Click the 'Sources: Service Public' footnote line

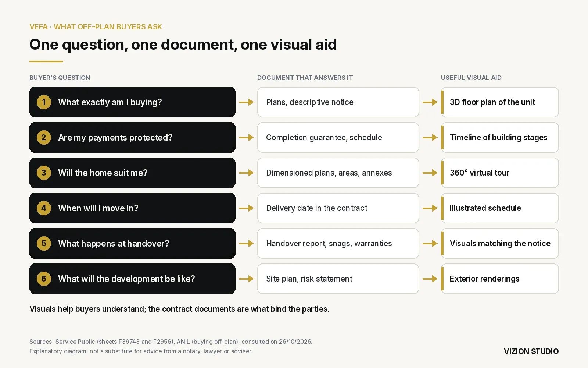click(171, 342)
